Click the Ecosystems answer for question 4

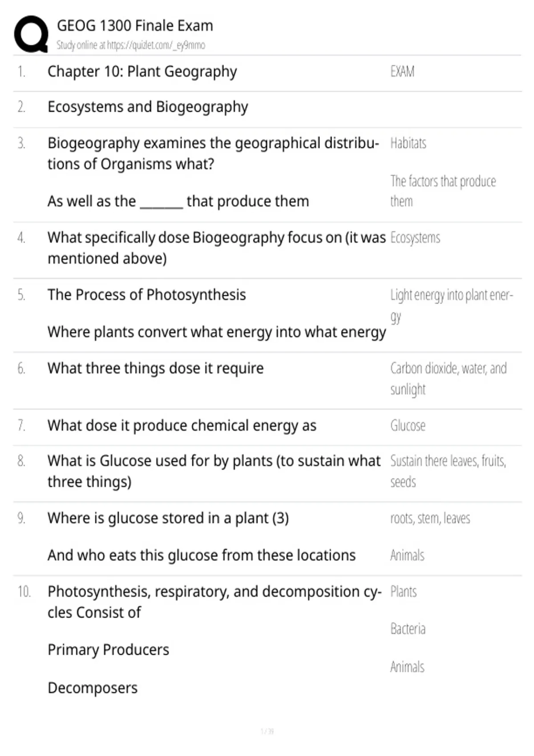(415, 238)
